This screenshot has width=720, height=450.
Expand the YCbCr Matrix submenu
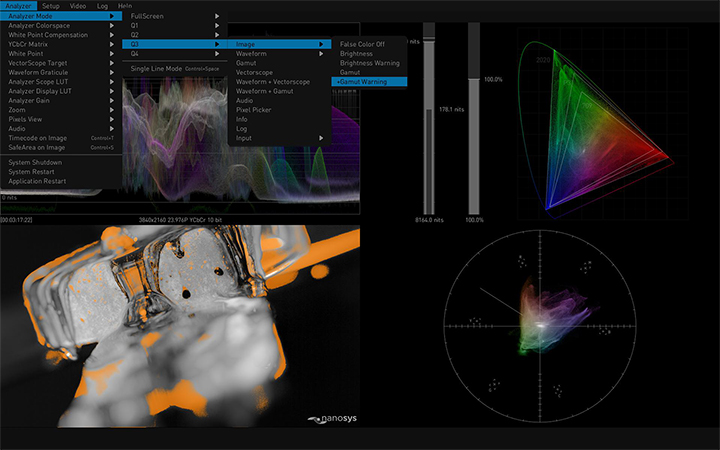tap(32, 44)
